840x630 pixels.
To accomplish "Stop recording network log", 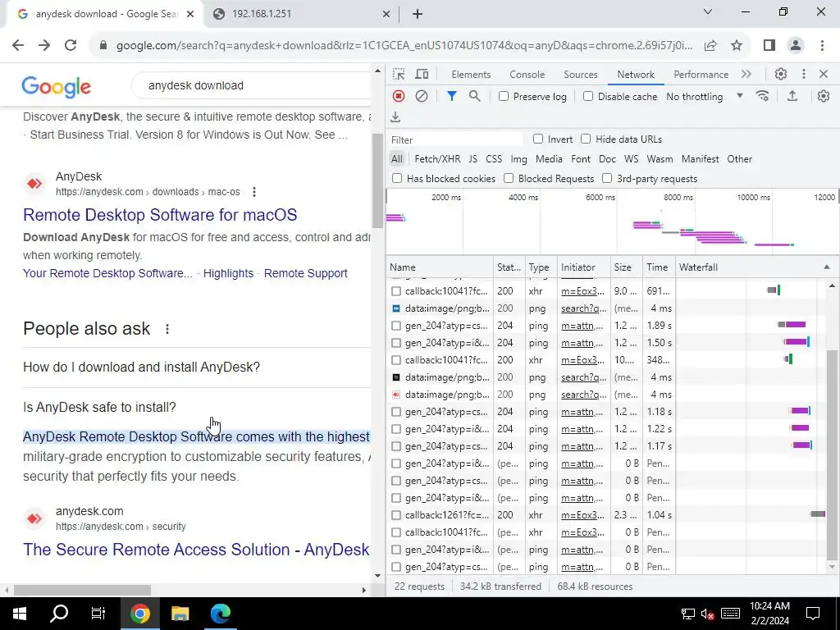I will [399, 96].
